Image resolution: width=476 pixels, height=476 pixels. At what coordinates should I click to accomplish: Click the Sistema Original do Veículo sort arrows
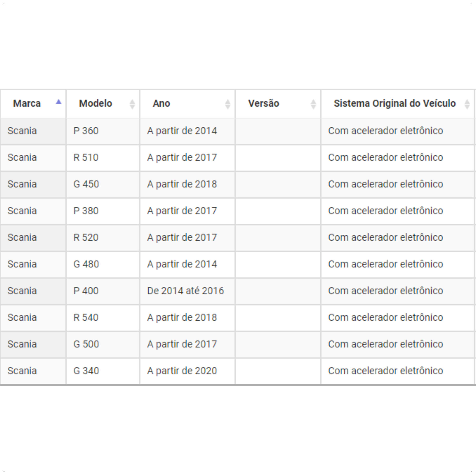467,104
